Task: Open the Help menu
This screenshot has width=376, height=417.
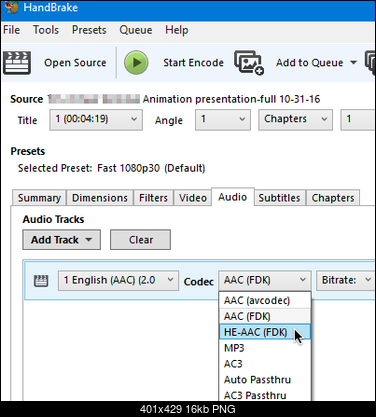Action: (177, 30)
